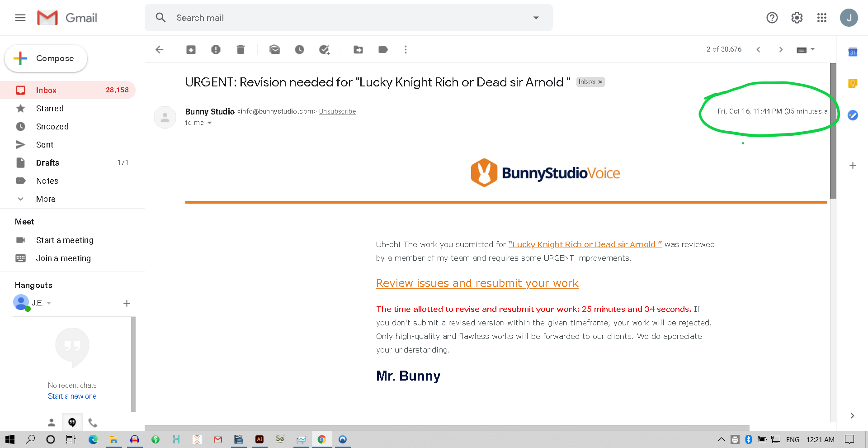The width and height of the screenshot is (868, 448).
Task: Expand search options dropdown arrow
Action: coord(536,18)
